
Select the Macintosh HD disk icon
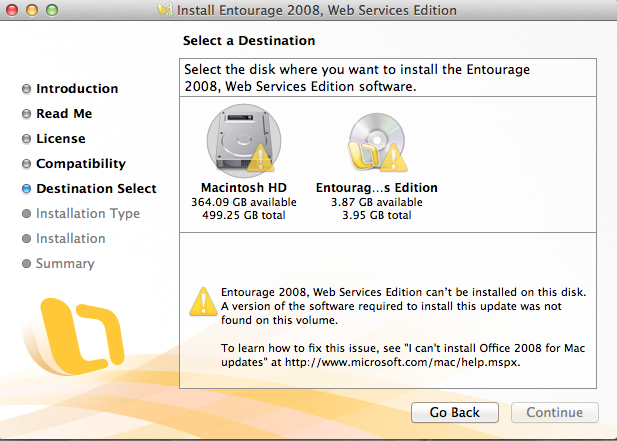point(244,140)
